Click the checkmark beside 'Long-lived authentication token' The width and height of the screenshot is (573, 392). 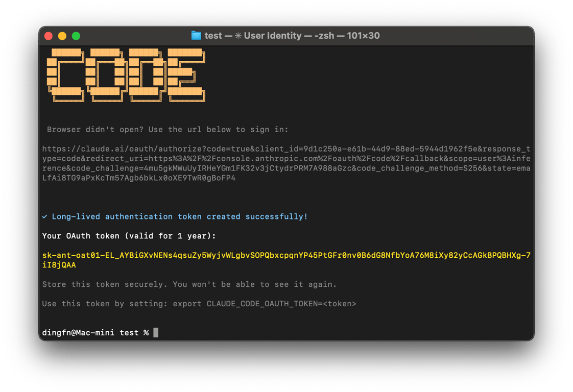click(44, 216)
